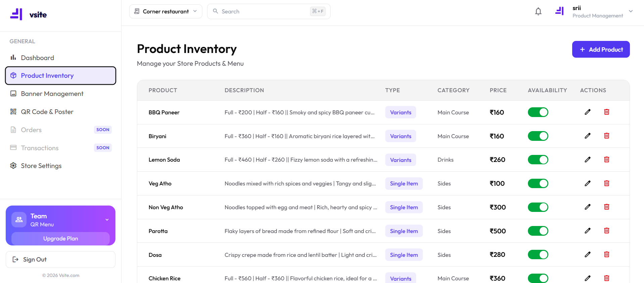The width and height of the screenshot is (644, 283).
Task: Delete the Parotta product
Action: pyautogui.click(x=607, y=231)
